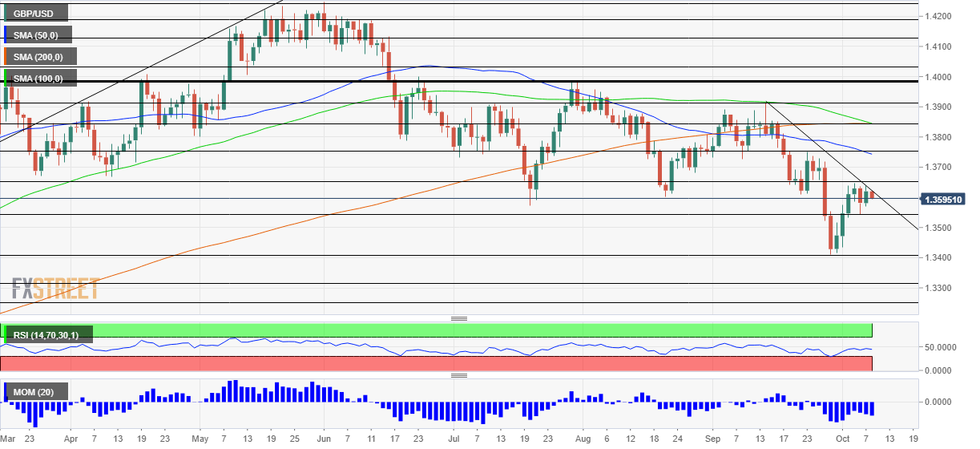Click the Sep label on the date axis
The width and height of the screenshot is (980, 449).
(713, 439)
